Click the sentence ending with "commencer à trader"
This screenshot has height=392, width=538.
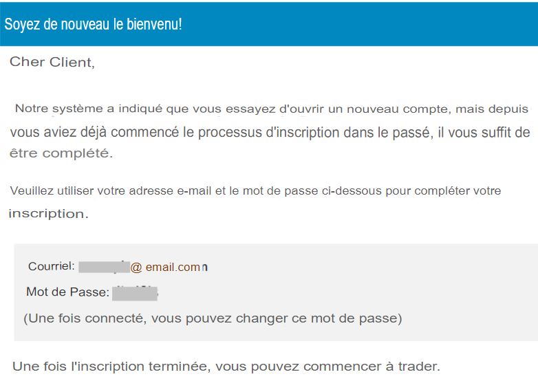click(x=226, y=367)
